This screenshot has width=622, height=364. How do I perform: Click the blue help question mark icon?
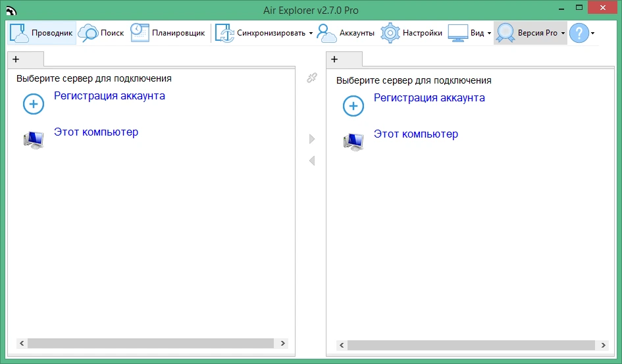click(579, 33)
